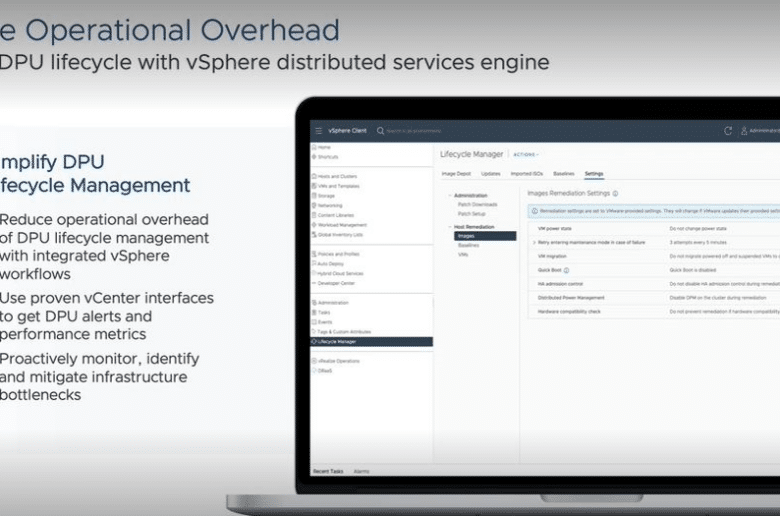Select VMs under Host Remediation

[x=463, y=255]
